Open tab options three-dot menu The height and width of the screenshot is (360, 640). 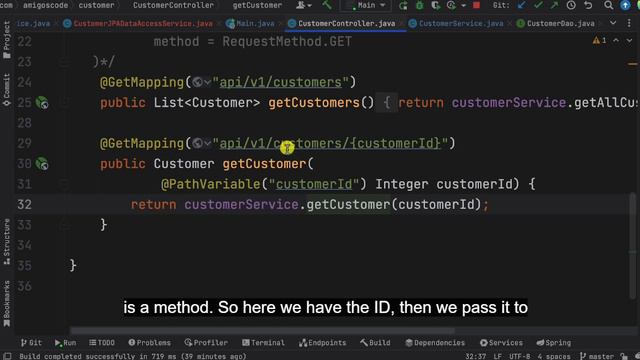click(629, 23)
